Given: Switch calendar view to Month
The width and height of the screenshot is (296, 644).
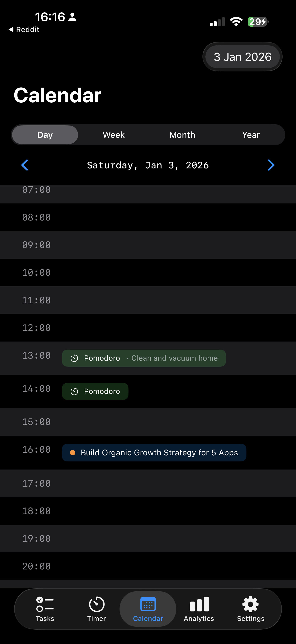Looking at the screenshot, I should 182,135.
